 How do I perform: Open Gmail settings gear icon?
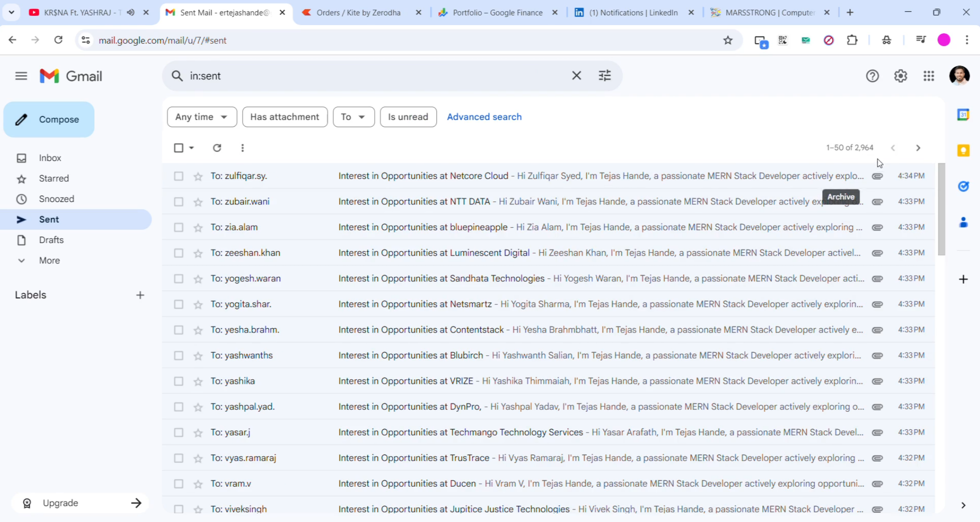coord(900,76)
